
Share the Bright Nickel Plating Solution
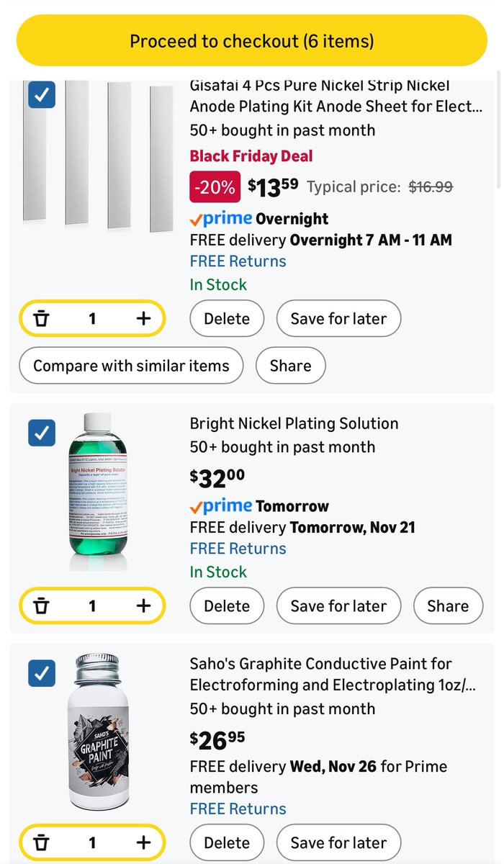point(447,606)
